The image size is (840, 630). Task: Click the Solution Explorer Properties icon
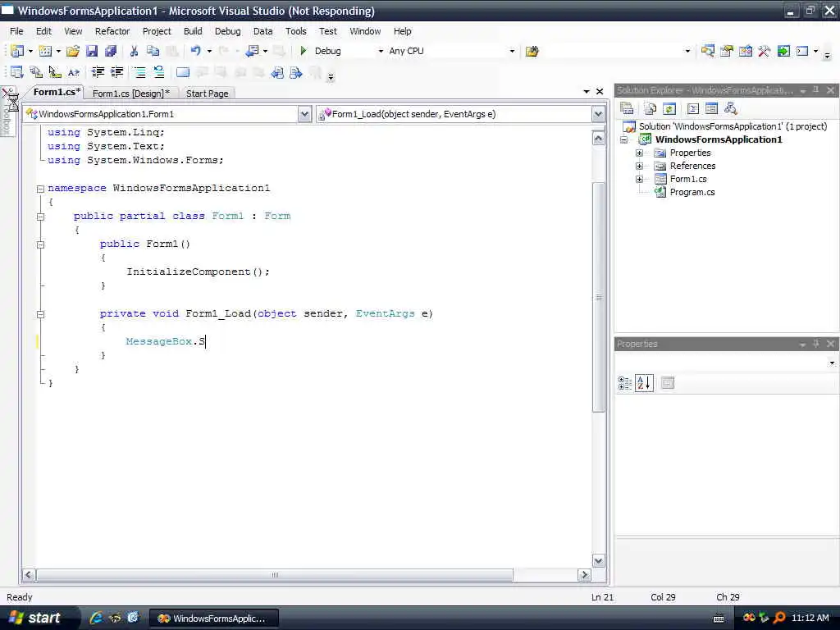(627, 109)
